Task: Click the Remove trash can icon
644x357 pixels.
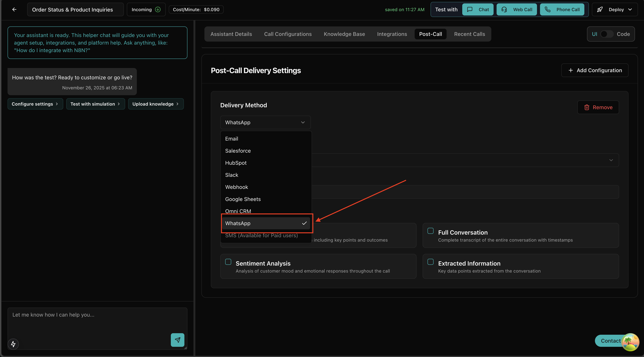Action: click(x=587, y=107)
